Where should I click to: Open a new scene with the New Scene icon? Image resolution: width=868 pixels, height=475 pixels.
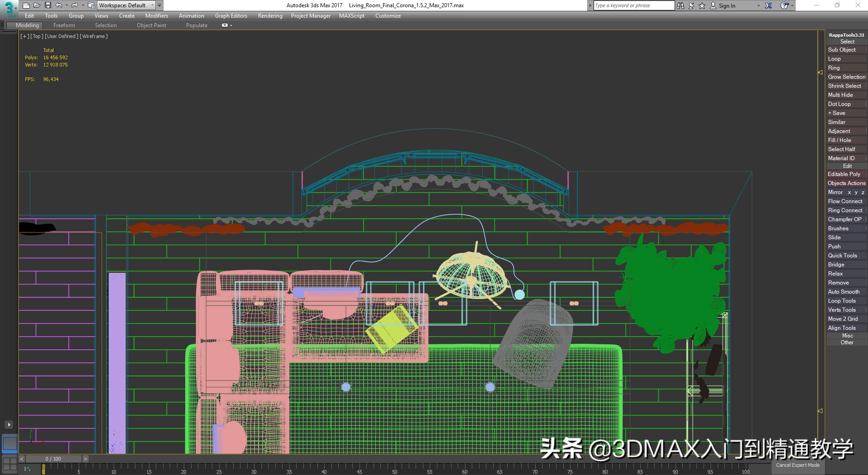click(26, 5)
